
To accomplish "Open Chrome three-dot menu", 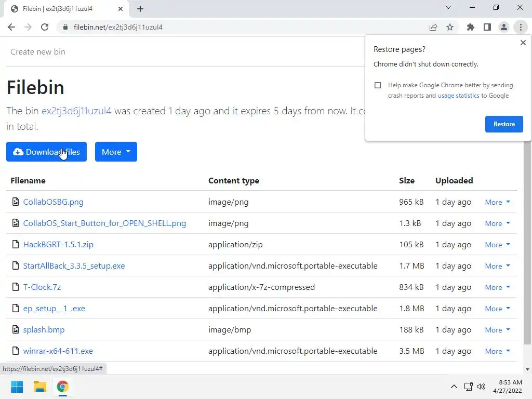I will click(521, 27).
